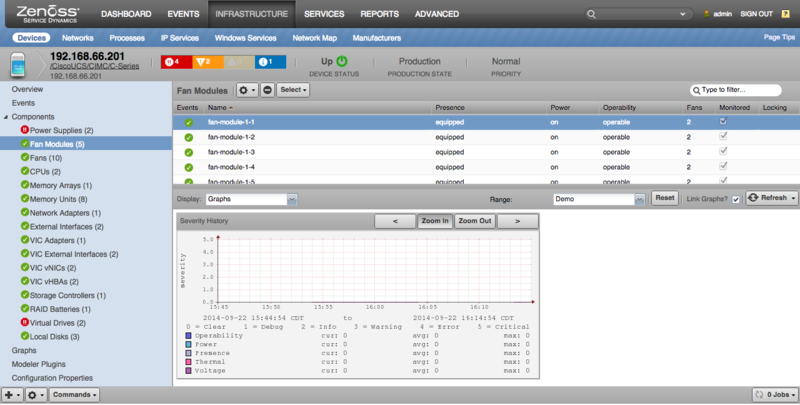Click the device server icon beside 192.168.66.201
This screenshot has height=405, width=800.
point(18,65)
